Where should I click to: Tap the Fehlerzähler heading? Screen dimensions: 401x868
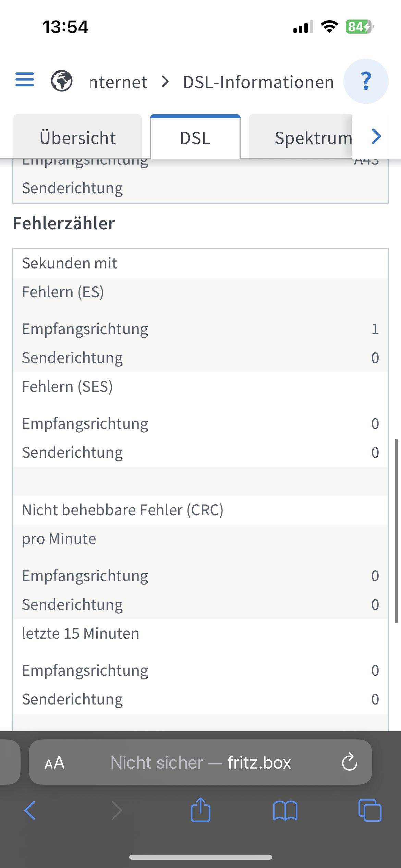[64, 224]
